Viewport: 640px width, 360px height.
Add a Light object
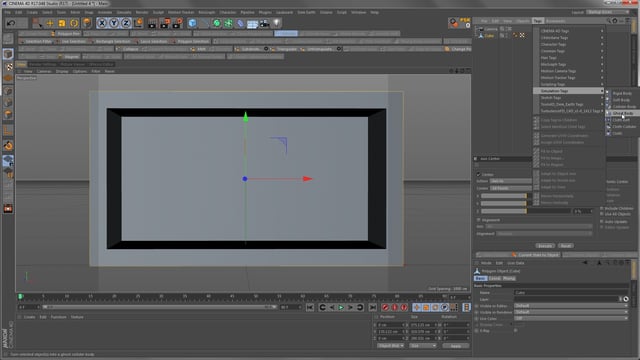click(276, 23)
